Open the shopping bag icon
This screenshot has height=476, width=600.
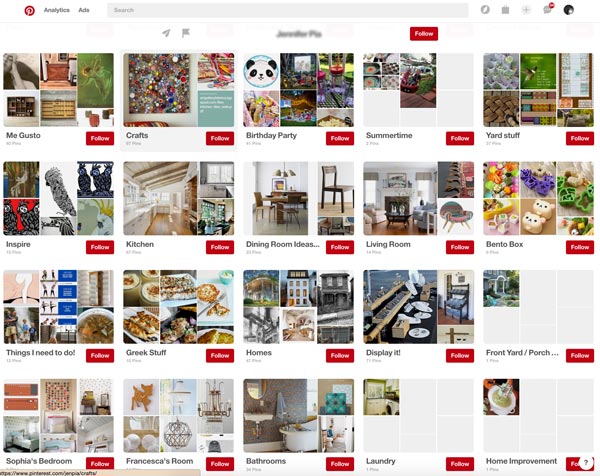(505, 10)
